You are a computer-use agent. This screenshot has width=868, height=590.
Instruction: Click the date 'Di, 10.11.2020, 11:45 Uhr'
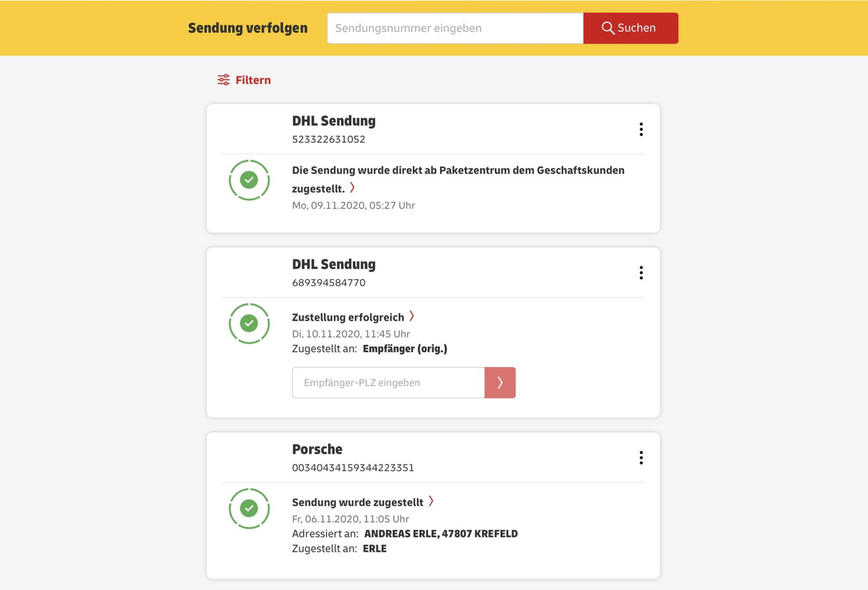351,334
